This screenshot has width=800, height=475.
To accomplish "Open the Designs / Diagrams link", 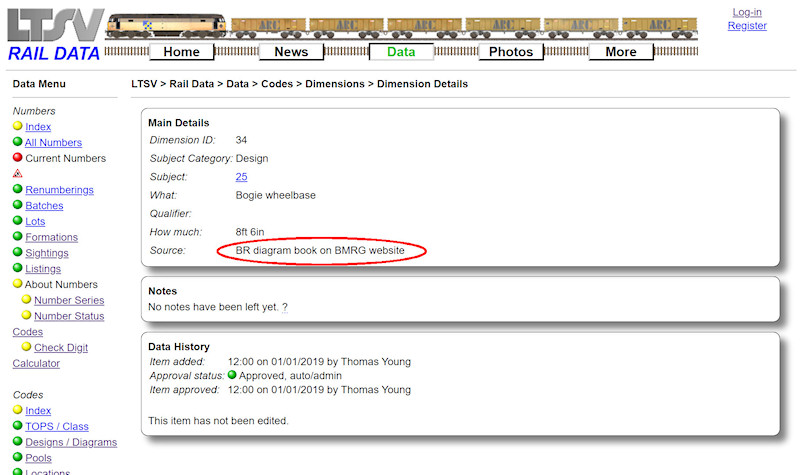I will tap(71, 442).
